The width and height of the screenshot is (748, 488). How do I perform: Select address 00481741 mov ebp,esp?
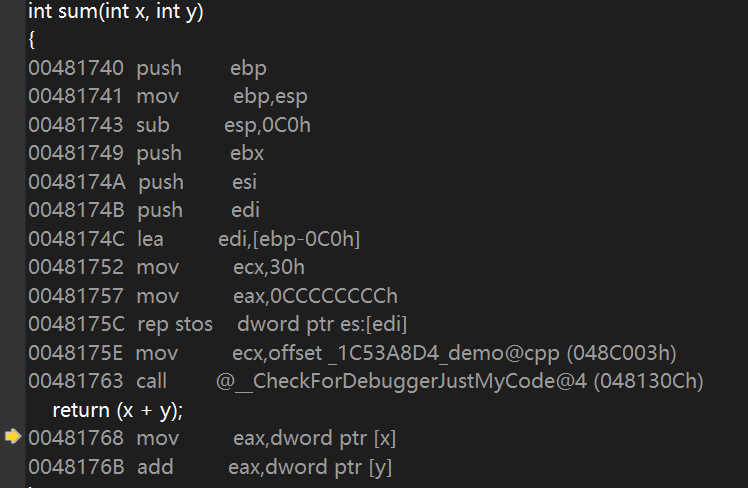[168, 97]
